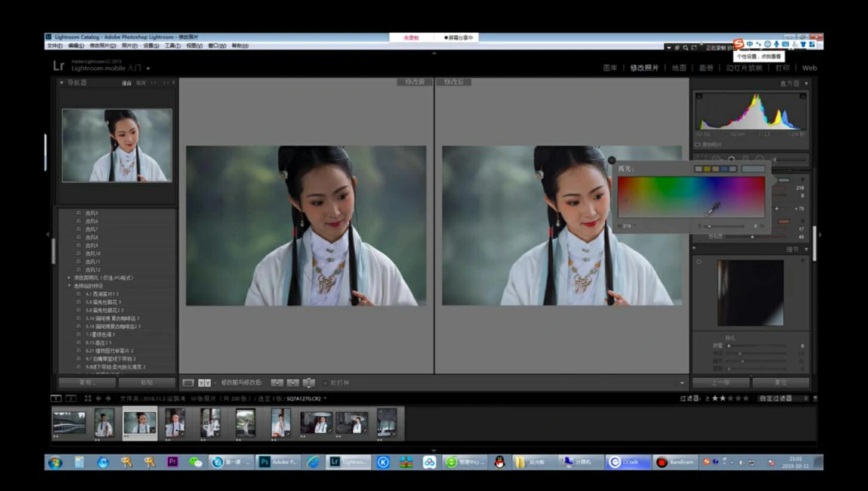Open 自定过滤器 filter dropdown

click(784, 399)
